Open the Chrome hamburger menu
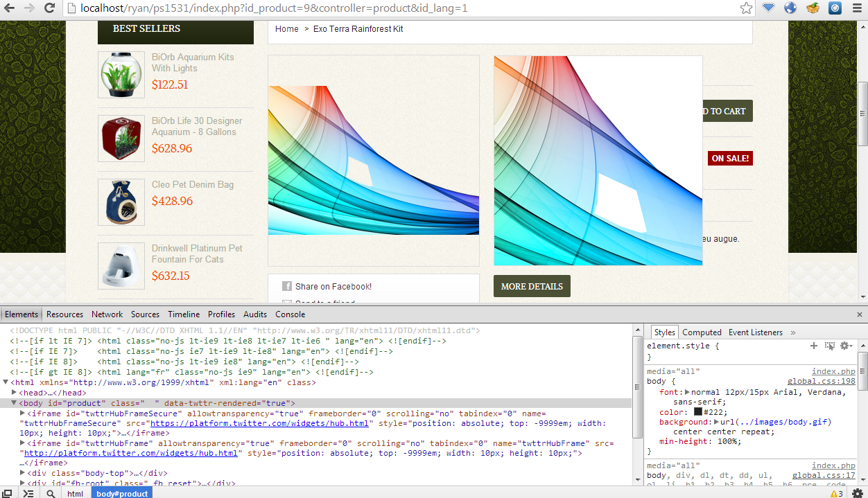Screen dimensions: 868x498 (857, 8)
